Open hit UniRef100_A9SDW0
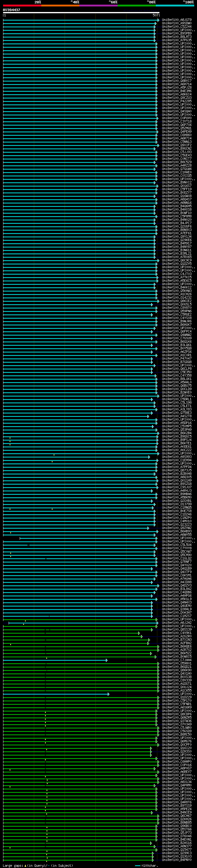Viewport: 197px width, 868px height. pos(177,23)
